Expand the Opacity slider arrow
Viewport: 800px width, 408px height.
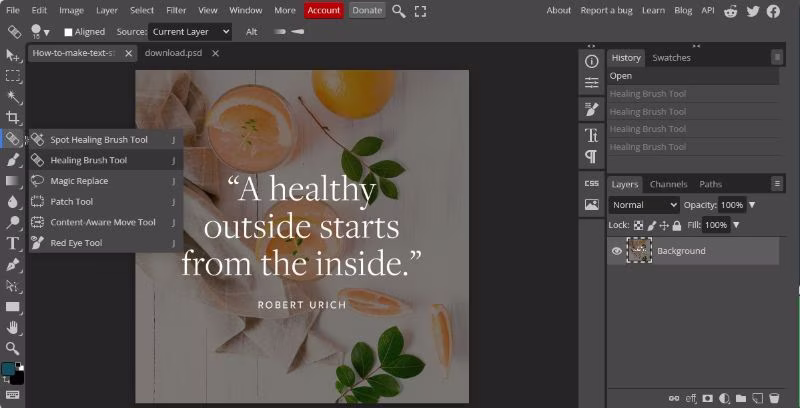pyautogui.click(x=752, y=205)
